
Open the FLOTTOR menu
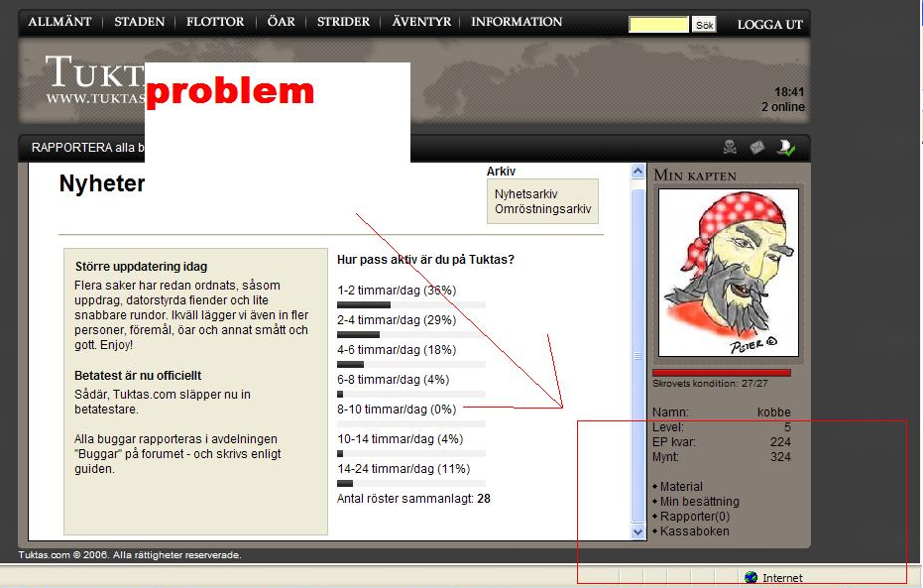click(x=215, y=22)
